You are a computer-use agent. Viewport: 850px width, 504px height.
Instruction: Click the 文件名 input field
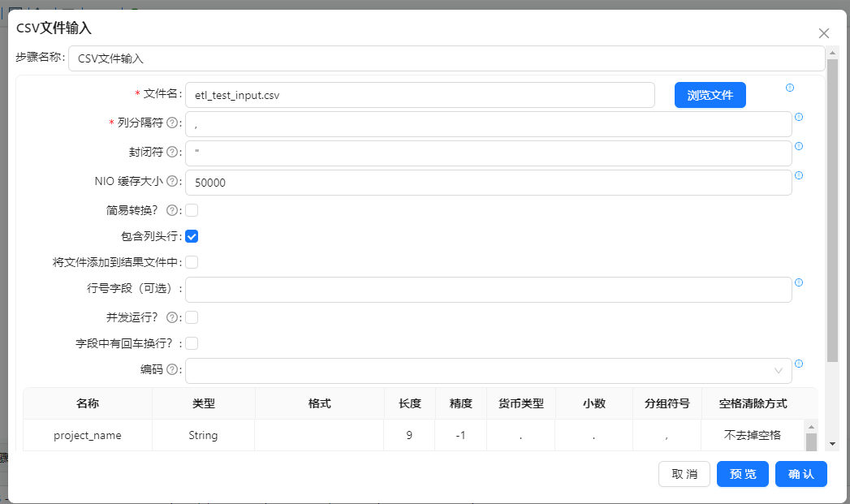(420, 95)
